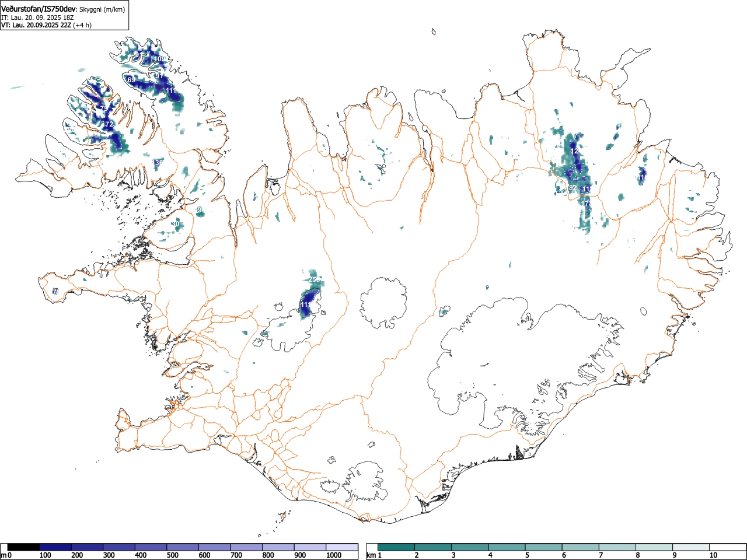Pick the 7–8 km legend swatch
Viewport: 747px width, 560px height.
click(617, 547)
